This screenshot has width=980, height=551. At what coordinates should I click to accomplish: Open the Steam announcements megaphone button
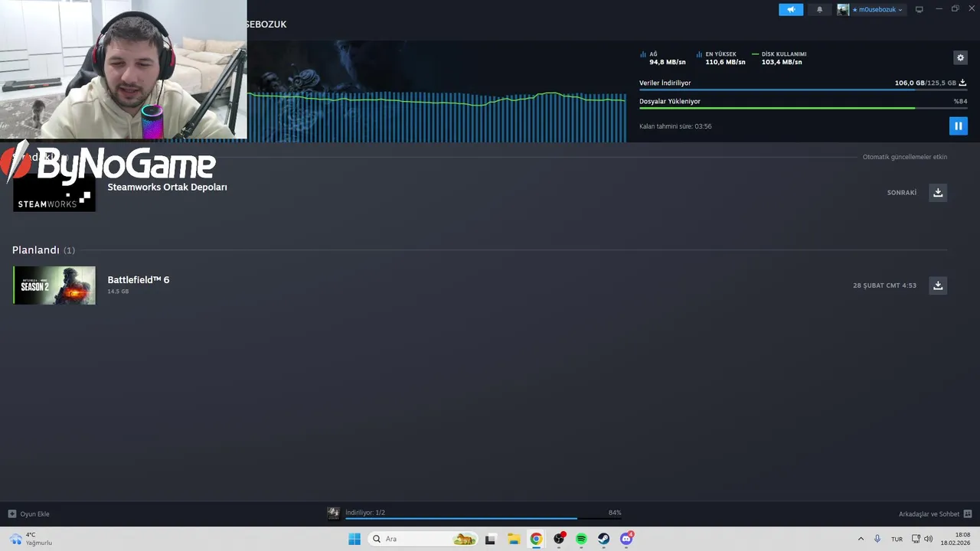point(791,9)
